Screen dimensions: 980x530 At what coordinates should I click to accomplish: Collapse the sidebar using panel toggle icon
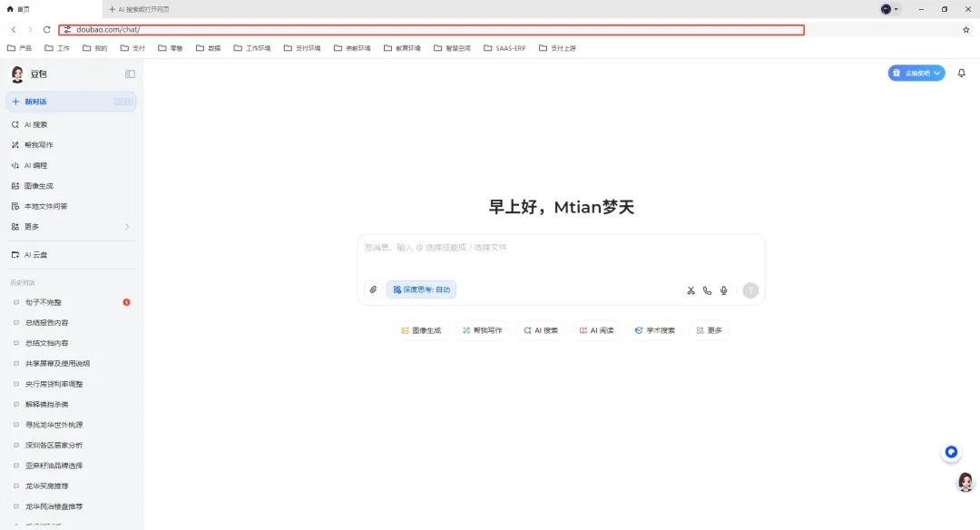[130, 74]
